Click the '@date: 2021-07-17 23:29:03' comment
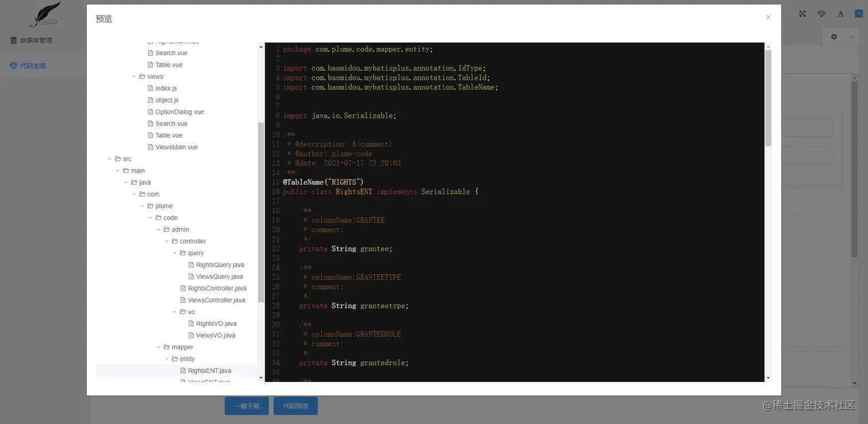 tap(343, 163)
